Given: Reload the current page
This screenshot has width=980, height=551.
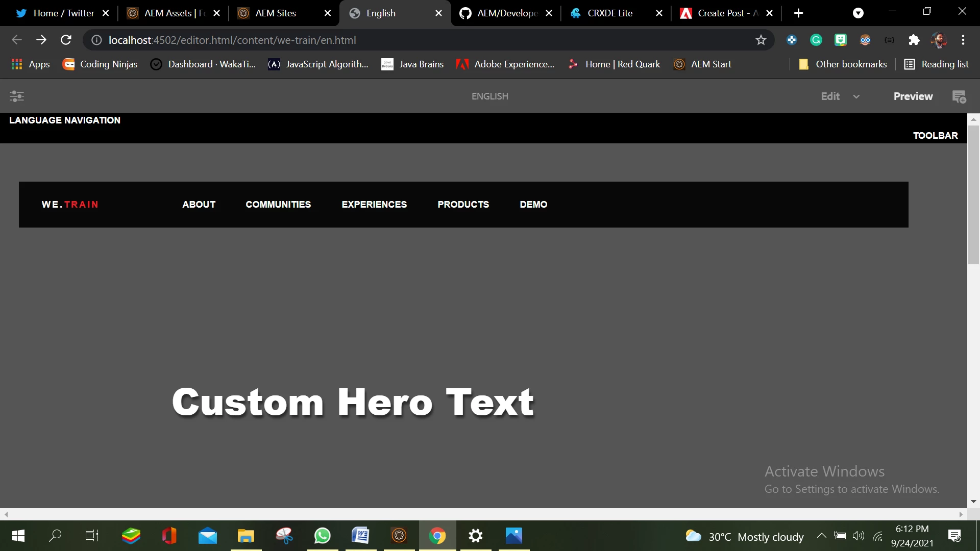Looking at the screenshot, I should [x=66, y=40].
